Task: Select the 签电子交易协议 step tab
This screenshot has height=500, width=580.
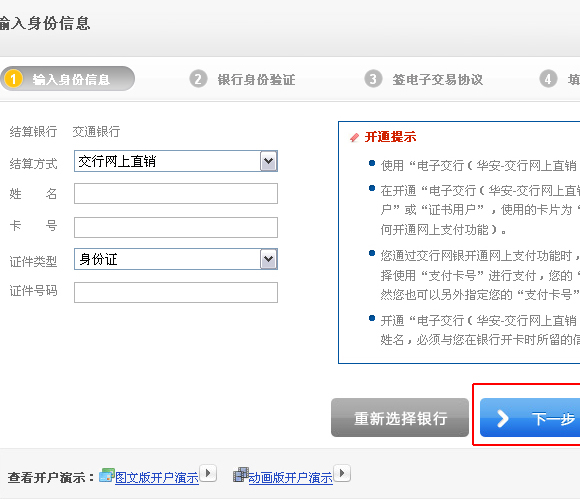Action: point(424,79)
